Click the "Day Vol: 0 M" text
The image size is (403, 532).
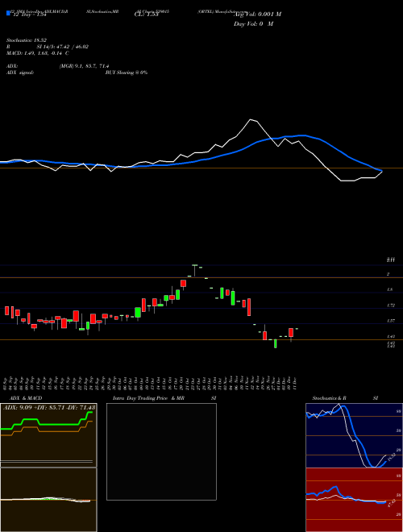coord(253,24)
